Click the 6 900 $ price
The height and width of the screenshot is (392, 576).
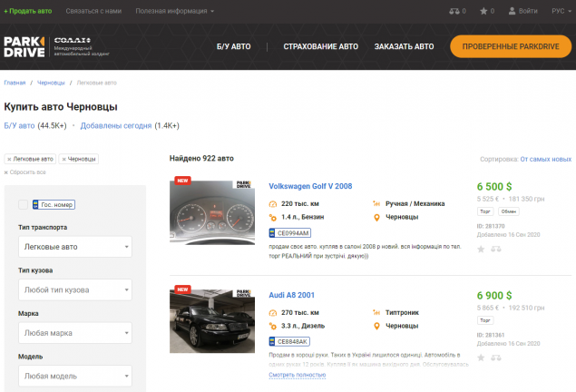[x=494, y=296]
